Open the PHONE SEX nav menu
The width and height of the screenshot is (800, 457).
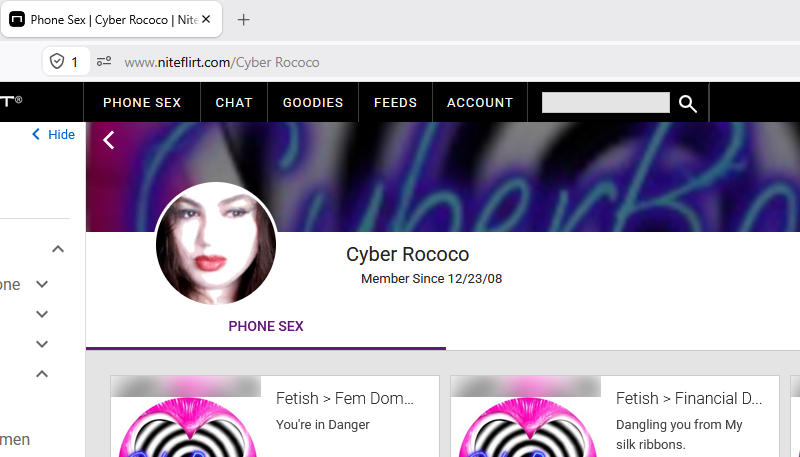(142, 103)
